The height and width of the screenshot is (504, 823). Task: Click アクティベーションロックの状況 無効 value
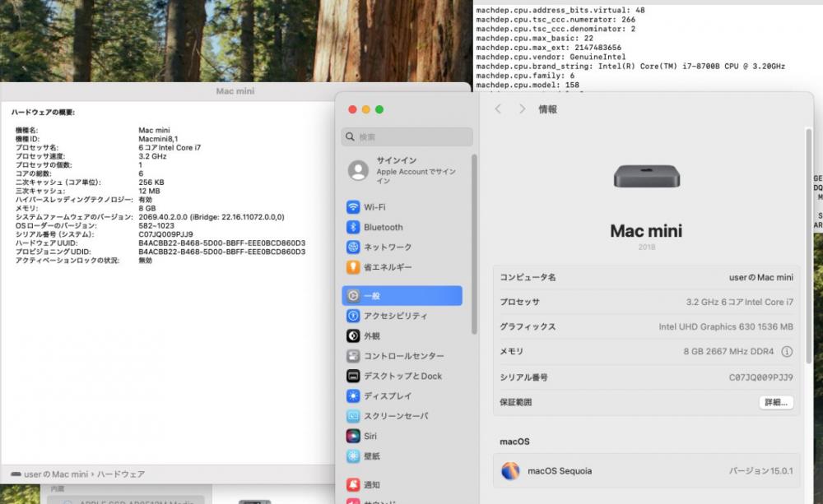[x=146, y=261]
